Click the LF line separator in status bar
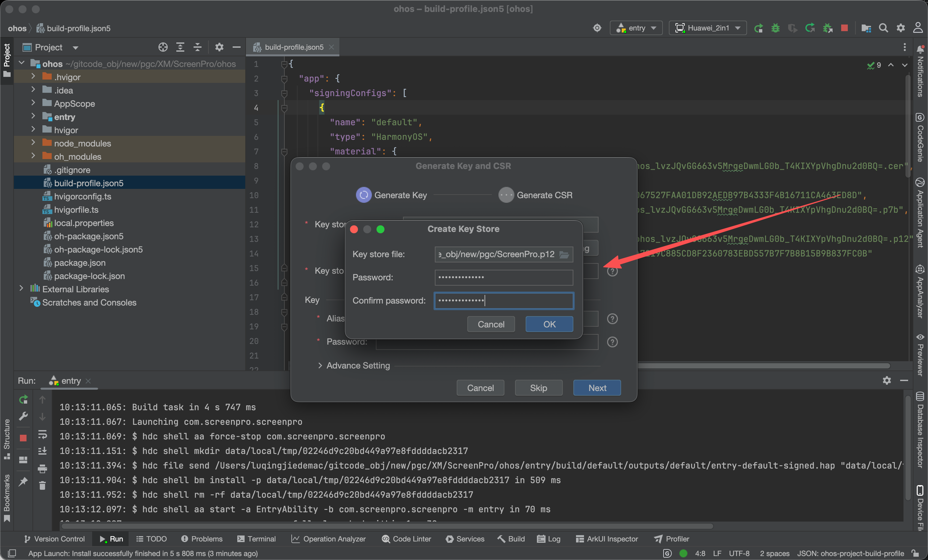 click(x=717, y=553)
